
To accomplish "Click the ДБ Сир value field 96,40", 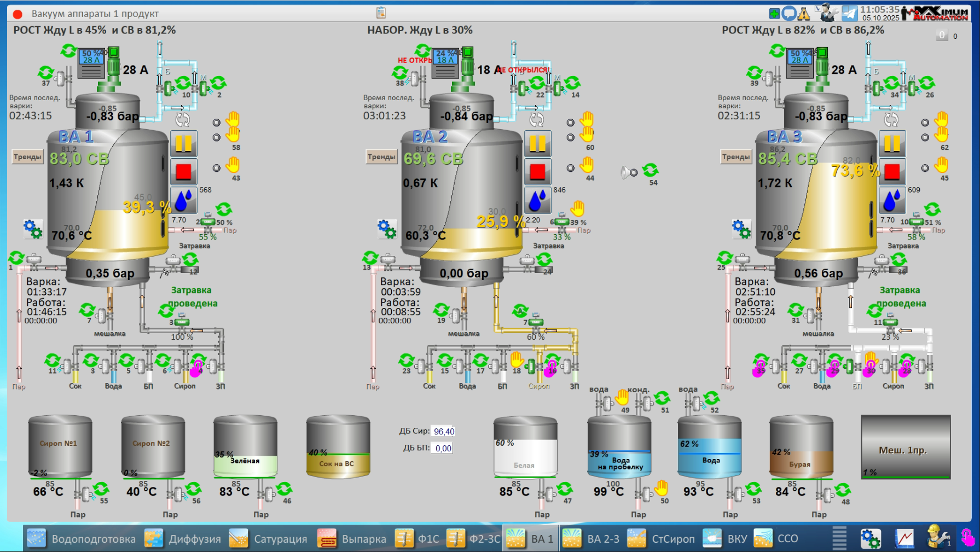I will (443, 432).
